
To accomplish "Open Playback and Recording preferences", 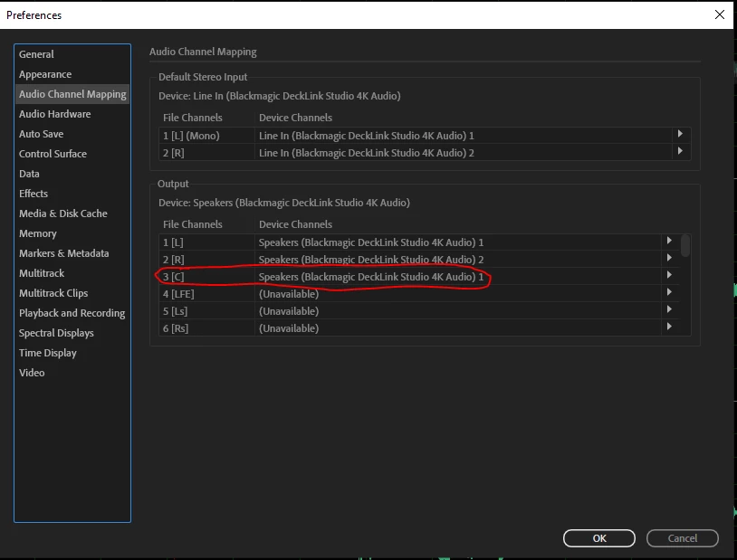I will tap(72, 313).
